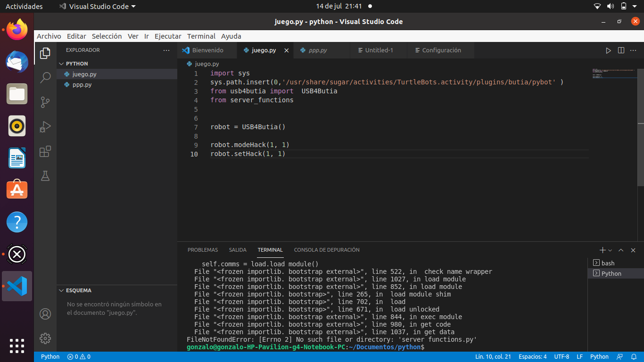
Task: Open the system status menu
Action: pos(617,7)
